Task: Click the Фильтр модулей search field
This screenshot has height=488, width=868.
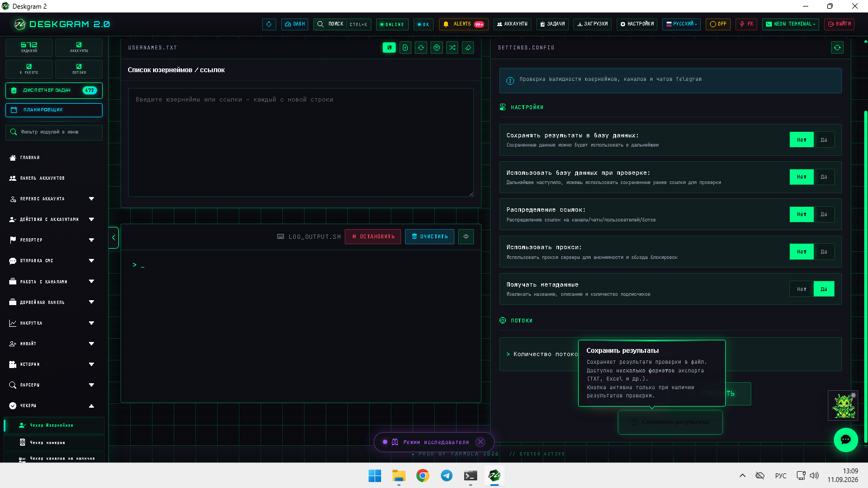Action: (54, 132)
